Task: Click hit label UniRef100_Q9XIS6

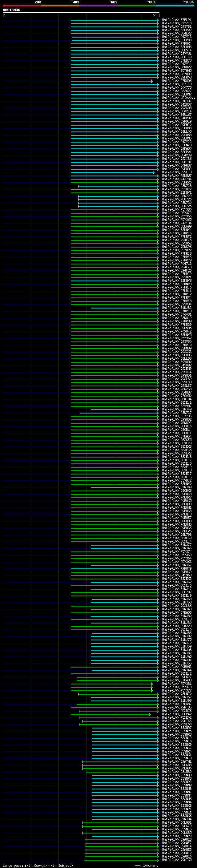Action: [177, 159]
